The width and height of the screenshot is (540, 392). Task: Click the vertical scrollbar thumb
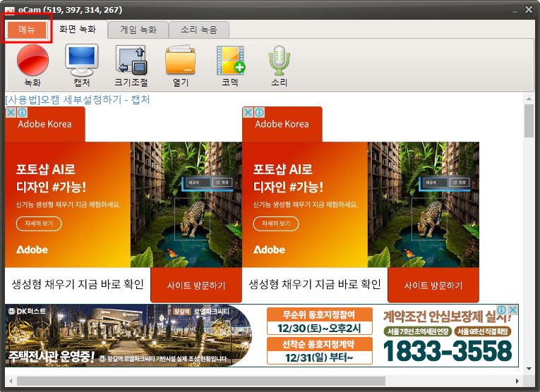[x=529, y=121]
